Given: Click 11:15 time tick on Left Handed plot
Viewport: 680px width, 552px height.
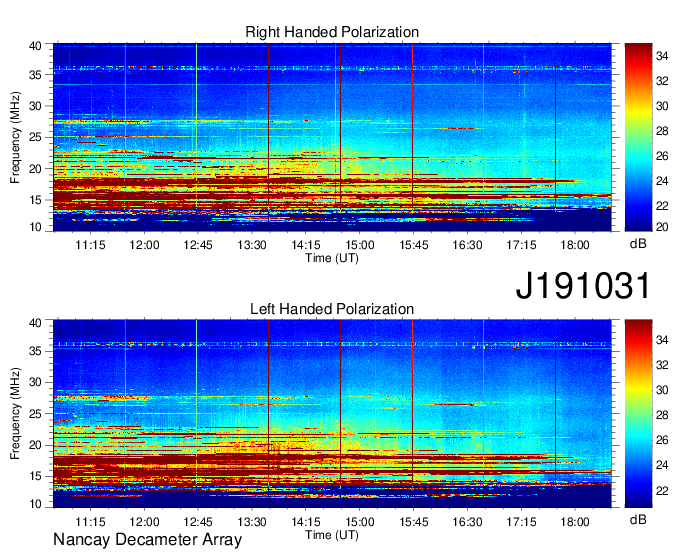Looking at the screenshot, I should 90,522.
